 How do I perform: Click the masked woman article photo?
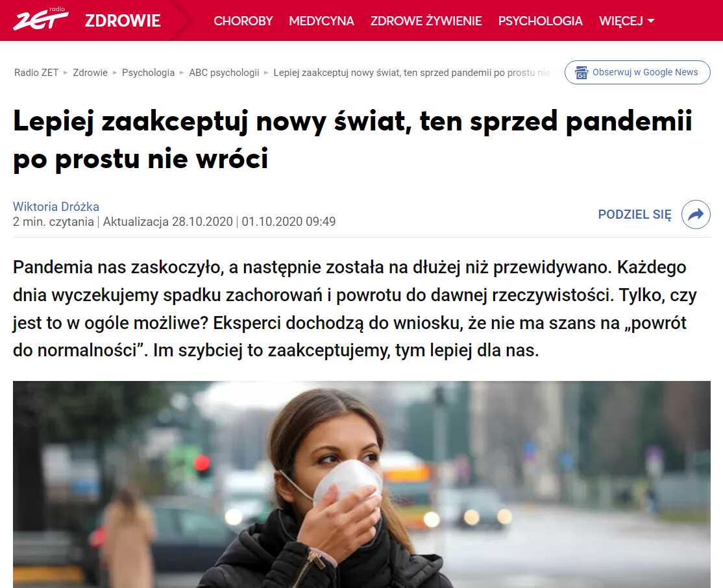(361, 484)
